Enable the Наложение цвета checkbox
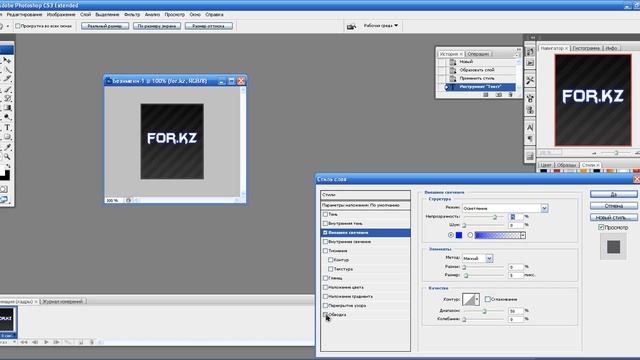This screenshot has height=360, width=640. pos(325,287)
